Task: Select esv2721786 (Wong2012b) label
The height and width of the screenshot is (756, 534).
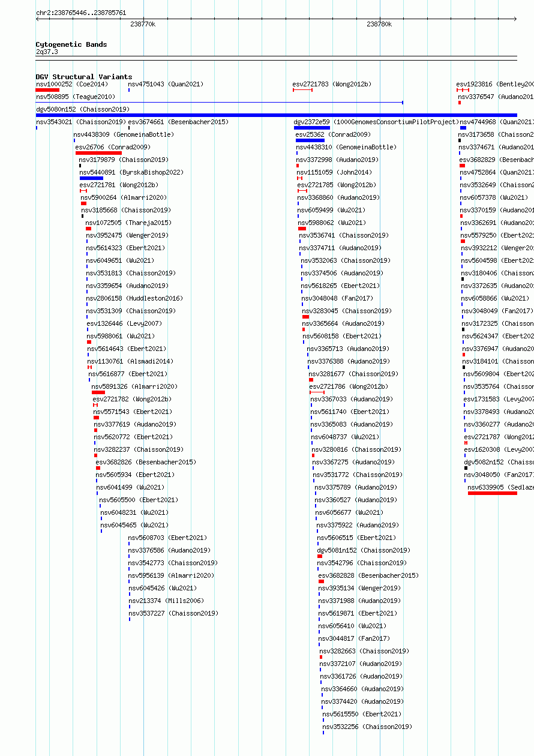Action: click(349, 387)
